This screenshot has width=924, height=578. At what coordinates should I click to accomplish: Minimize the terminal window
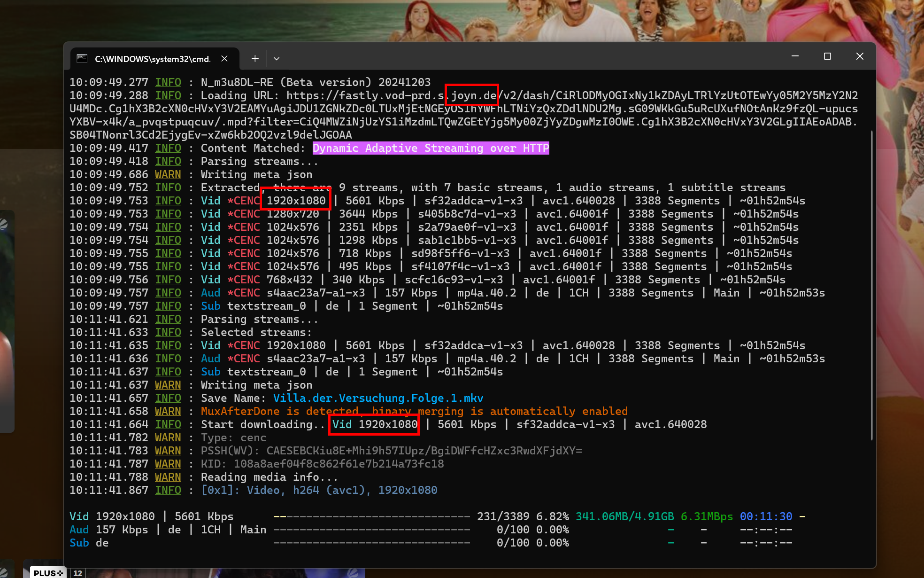[795, 56]
